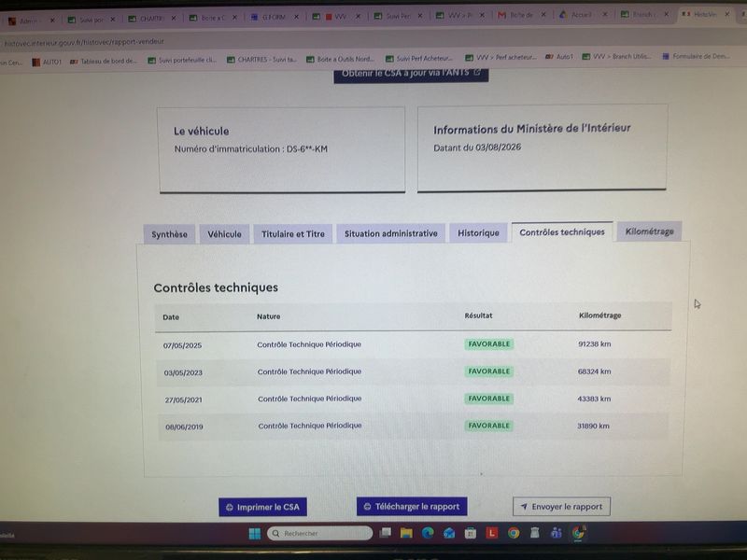Click the 31890 km value
This screenshot has height=560, width=747.
[x=593, y=426]
